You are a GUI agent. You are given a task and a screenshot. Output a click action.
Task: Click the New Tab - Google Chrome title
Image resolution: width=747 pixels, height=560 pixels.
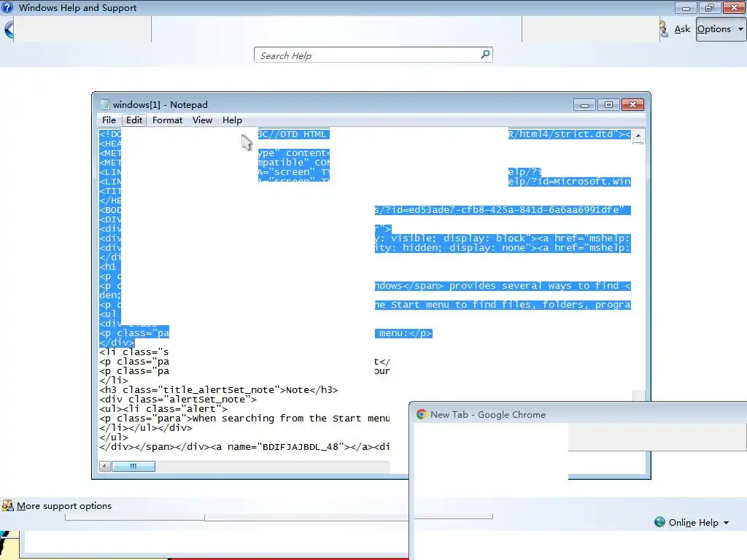pos(488,414)
